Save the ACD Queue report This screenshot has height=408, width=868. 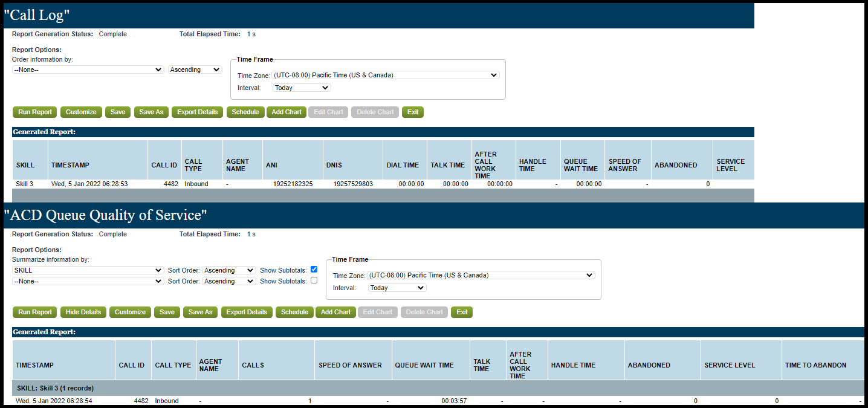[167, 312]
